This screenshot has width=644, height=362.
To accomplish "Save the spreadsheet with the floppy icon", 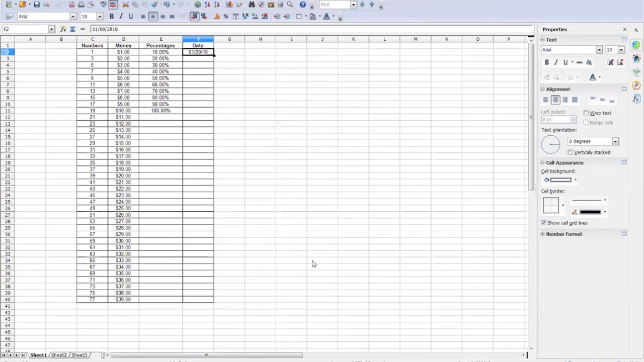I will pyautogui.click(x=37, y=5).
